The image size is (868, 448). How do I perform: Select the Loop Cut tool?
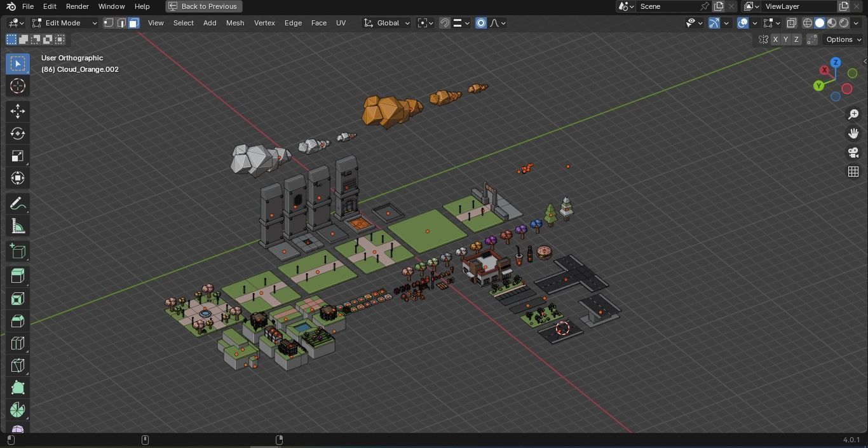(x=18, y=344)
